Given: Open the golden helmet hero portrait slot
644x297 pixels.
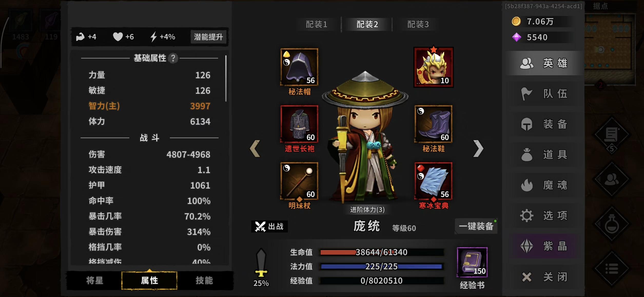Looking at the screenshot, I should [x=434, y=67].
